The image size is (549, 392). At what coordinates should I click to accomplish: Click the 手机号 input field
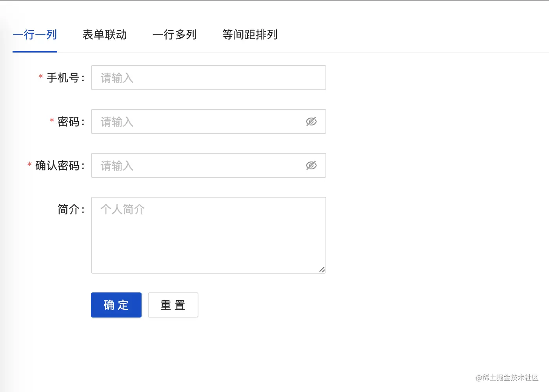pyautogui.click(x=196, y=78)
